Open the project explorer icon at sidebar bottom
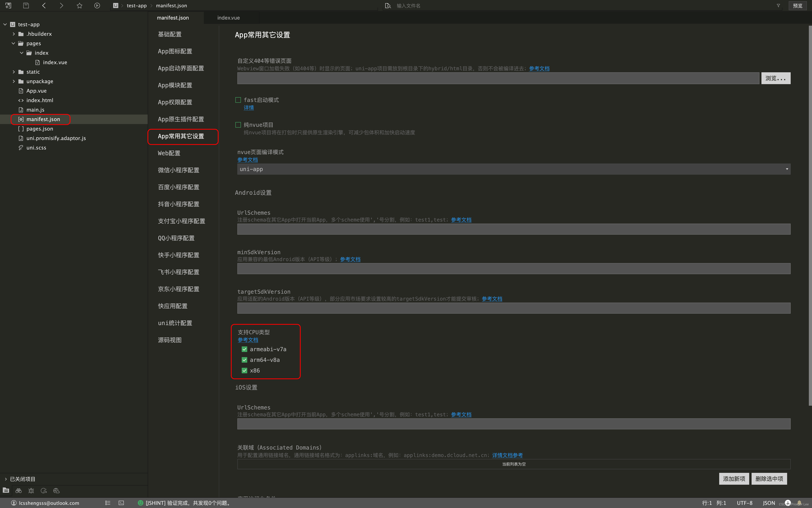The image size is (812, 508). (x=6, y=491)
